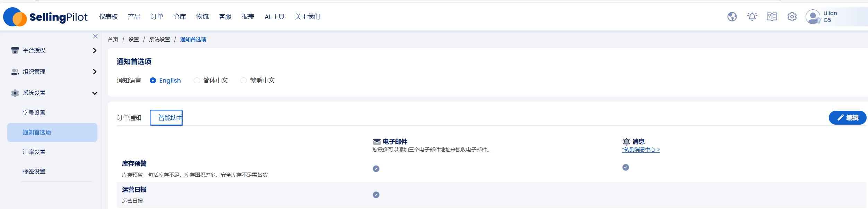The width and height of the screenshot is (868, 209).
Task: Select the 繁體中文 radio option
Action: (244, 81)
